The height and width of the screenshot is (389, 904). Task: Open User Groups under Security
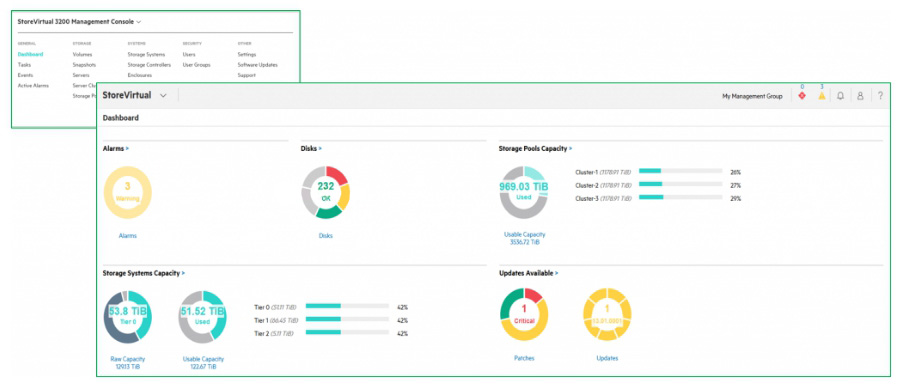(x=197, y=65)
